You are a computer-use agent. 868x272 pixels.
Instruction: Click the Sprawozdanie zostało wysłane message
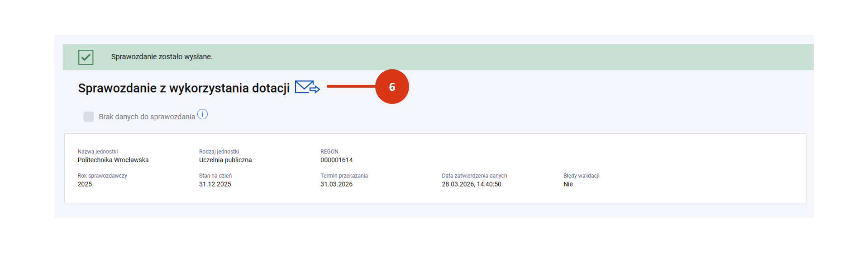(x=162, y=57)
